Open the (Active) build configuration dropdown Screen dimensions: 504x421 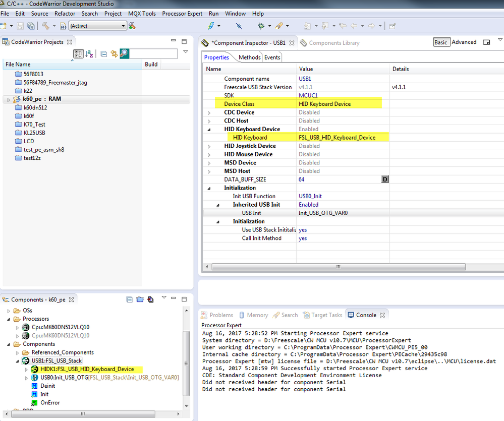[x=123, y=26]
